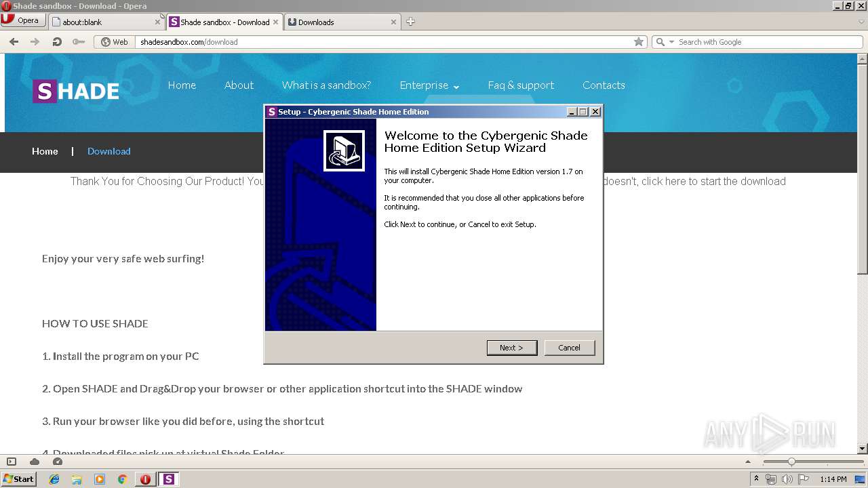
Task: Open Action Center flag tray icon
Action: (804, 479)
